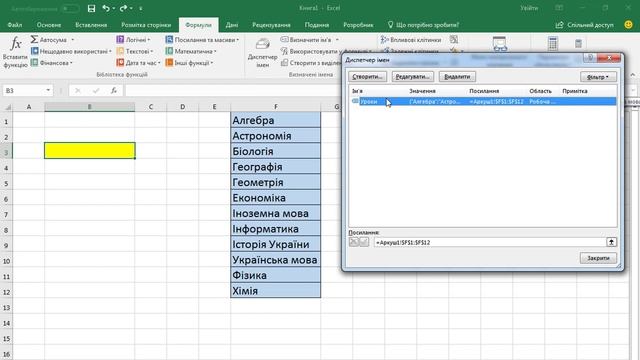The image size is (640, 360).
Task: Click the formula bar fx icon
Action: 113,90
